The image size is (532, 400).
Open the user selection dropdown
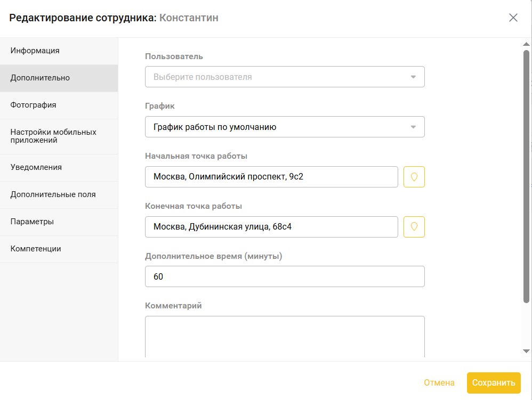[x=285, y=77]
